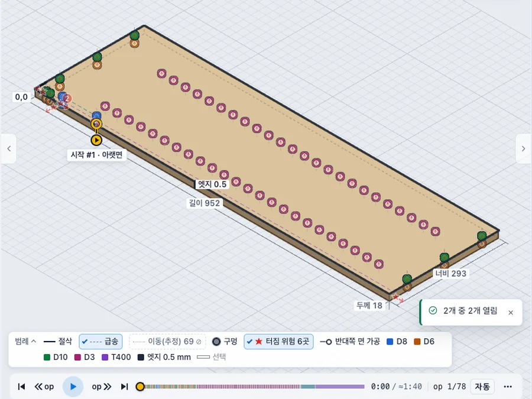Click the 절삭 cutting line legend item
The height and width of the screenshot is (399, 532).
pos(58,341)
